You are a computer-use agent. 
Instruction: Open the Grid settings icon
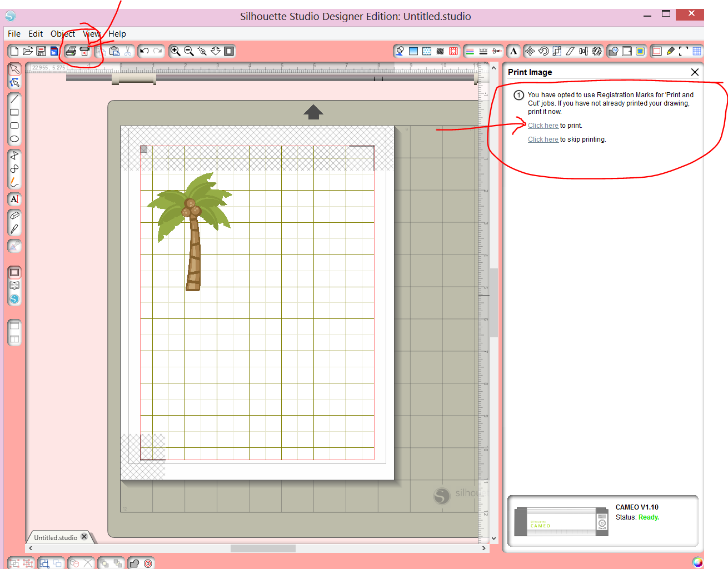697,51
